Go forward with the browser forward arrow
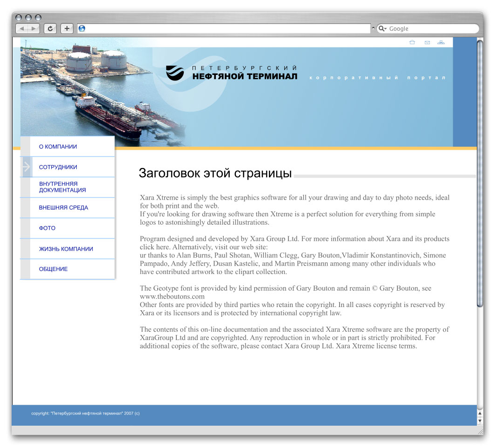 (34, 29)
